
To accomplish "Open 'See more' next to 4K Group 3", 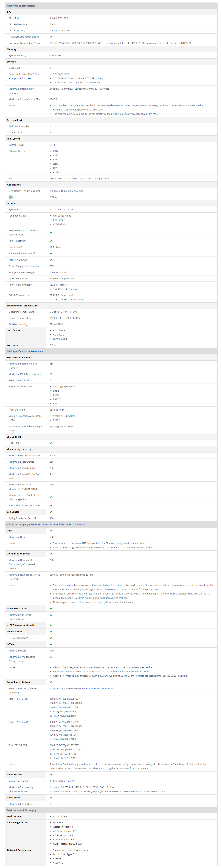I will (68, 781).
